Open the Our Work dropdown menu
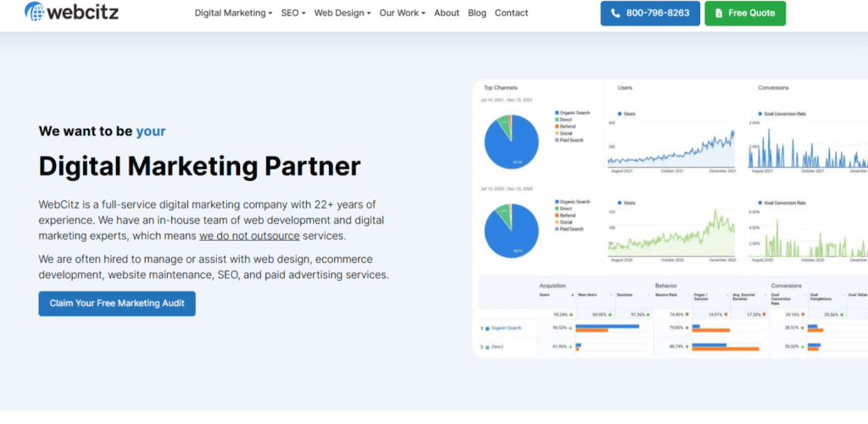The image size is (868, 424). 402,13
